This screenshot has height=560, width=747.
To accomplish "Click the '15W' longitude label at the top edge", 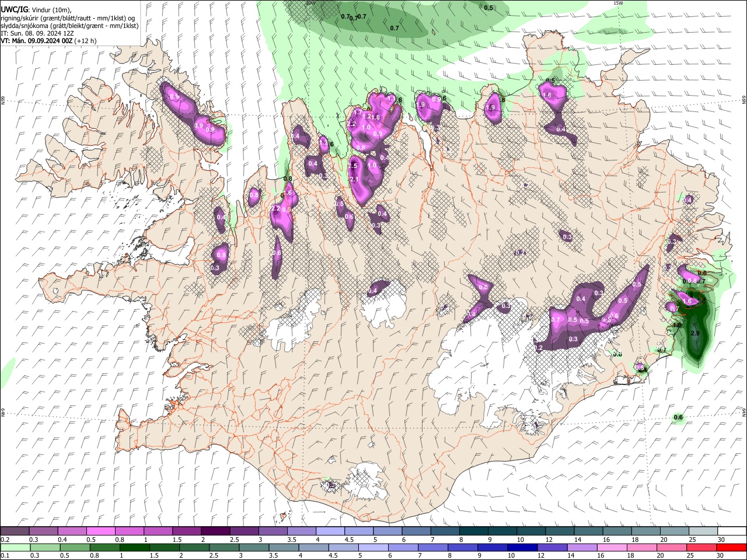I will tap(618, 3).
